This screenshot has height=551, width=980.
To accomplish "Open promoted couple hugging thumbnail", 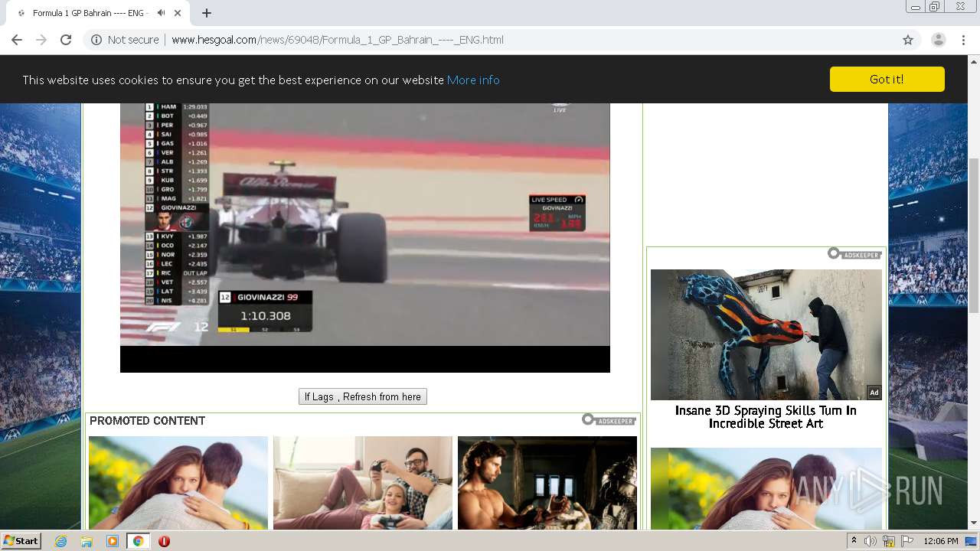I will 178,482.
